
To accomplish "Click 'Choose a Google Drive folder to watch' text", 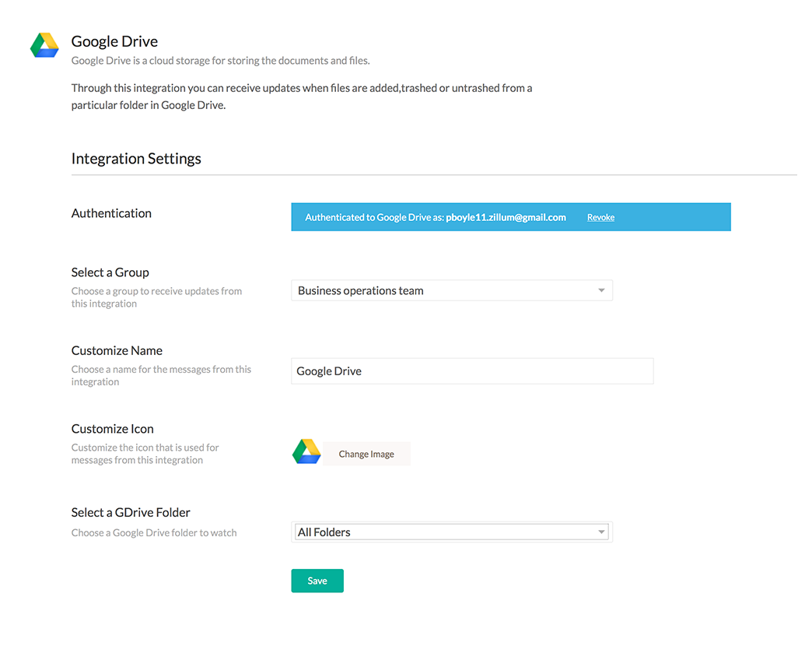I will coord(154,533).
